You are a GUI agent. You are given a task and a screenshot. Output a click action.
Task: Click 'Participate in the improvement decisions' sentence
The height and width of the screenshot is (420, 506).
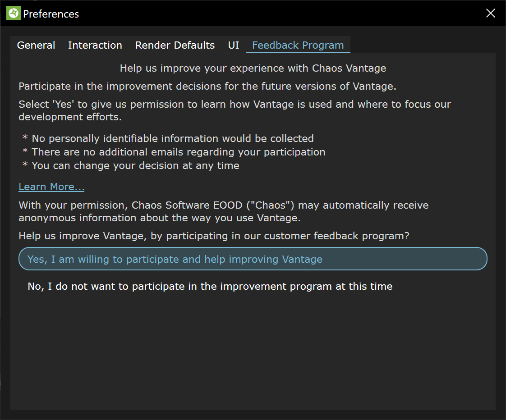[207, 87]
